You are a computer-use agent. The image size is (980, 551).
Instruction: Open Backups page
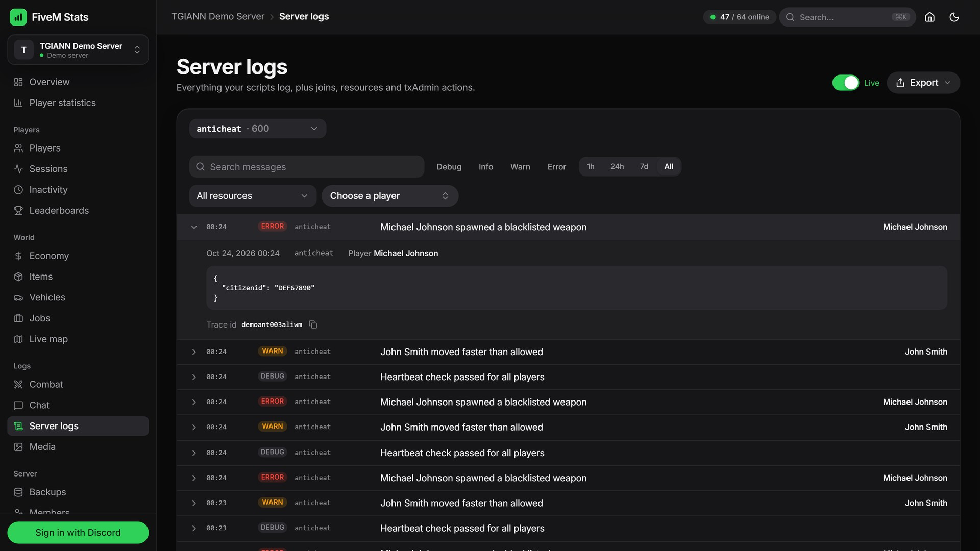[x=78, y=492]
